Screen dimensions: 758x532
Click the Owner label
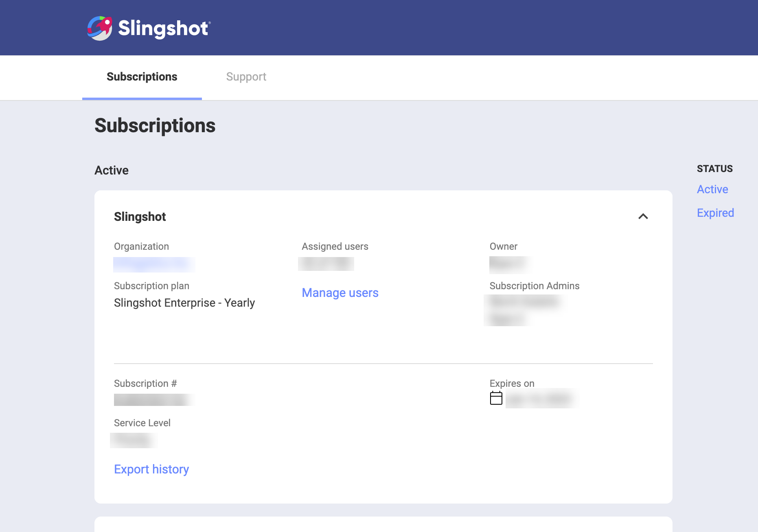[504, 246]
